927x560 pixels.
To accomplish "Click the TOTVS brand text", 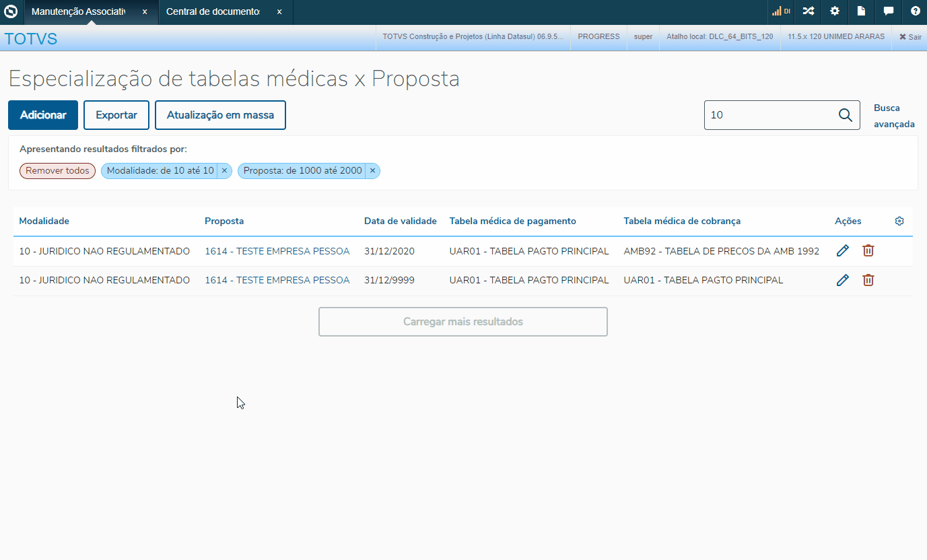I will 31,39.
